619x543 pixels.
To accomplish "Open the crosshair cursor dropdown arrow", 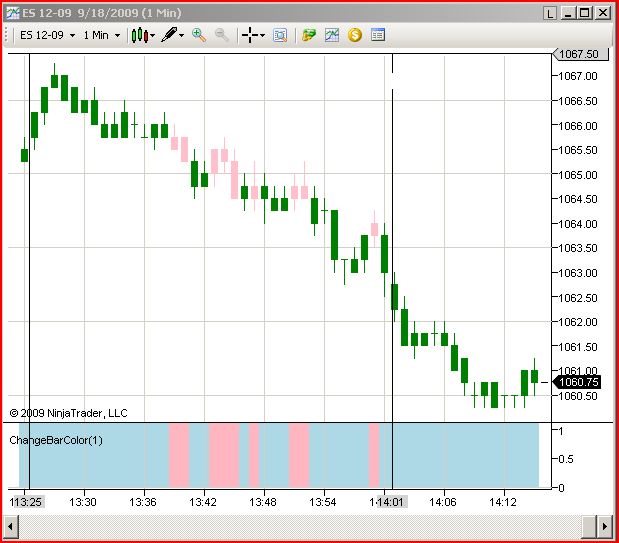I will [263, 36].
